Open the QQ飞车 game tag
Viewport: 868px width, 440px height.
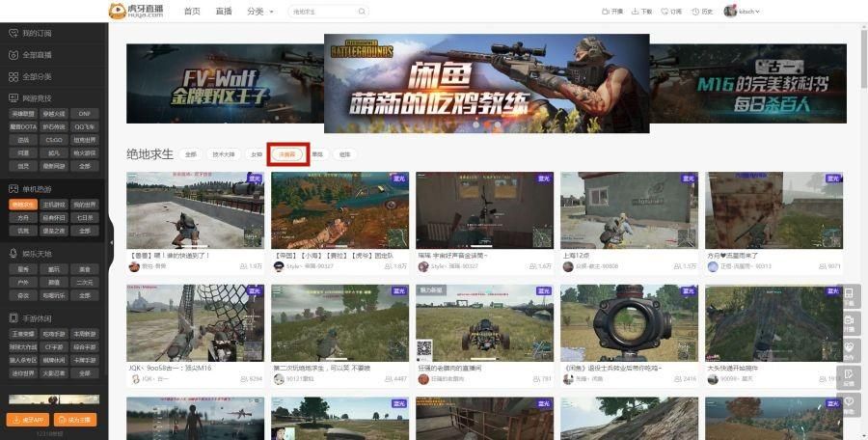tap(85, 127)
